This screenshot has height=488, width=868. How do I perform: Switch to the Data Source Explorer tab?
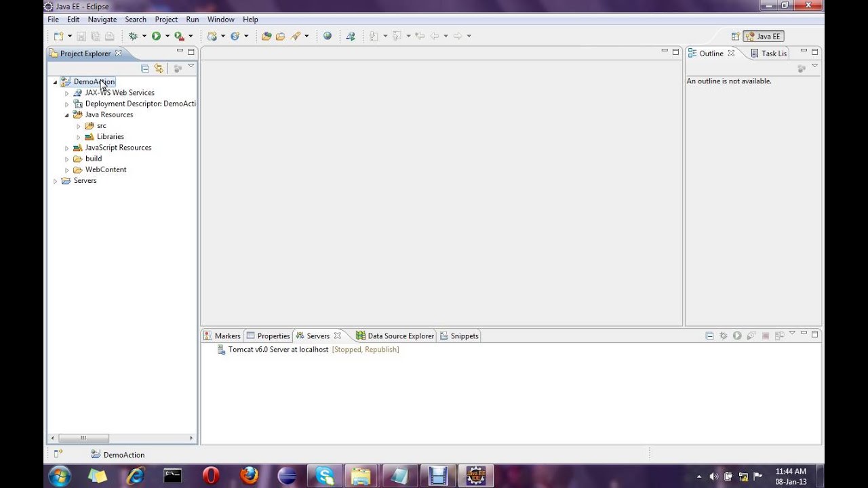pyautogui.click(x=395, y=335)
